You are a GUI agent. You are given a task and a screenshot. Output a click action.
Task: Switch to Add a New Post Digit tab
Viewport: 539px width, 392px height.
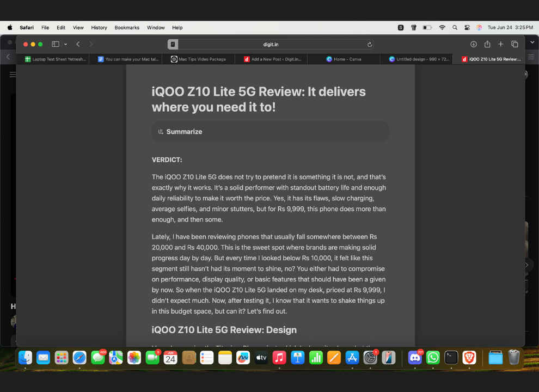[x=272, y=59]
